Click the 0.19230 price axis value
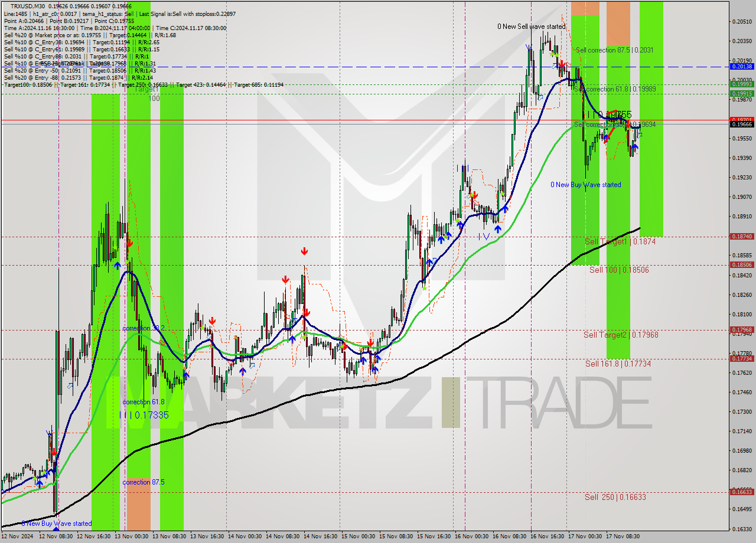The image size is (756, 543). pyautogui.click(x=742, y=177)
